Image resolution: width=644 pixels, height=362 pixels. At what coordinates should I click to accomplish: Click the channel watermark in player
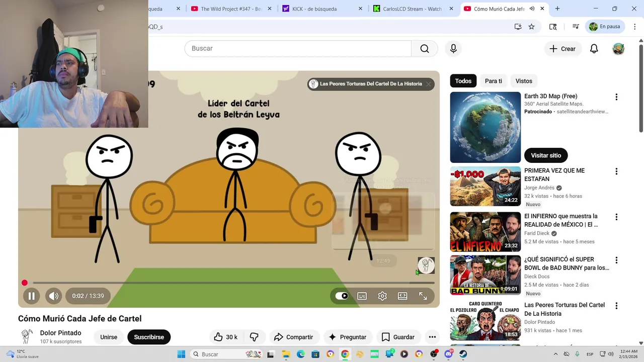point(426,265)
